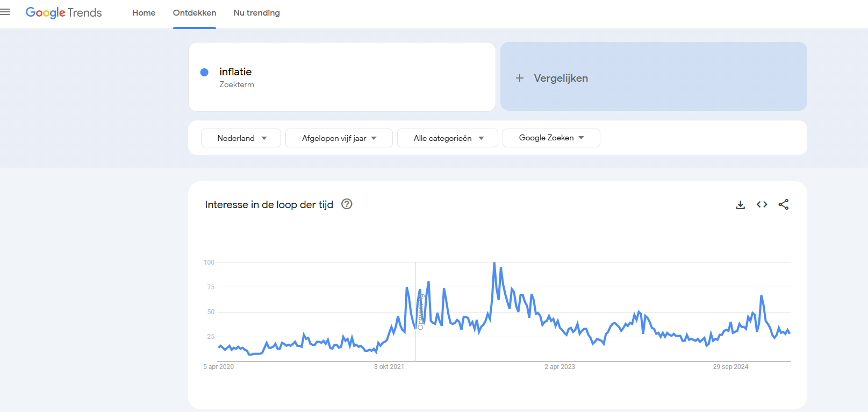Expand the Alle categorieën dropdown
This screenshot has height=412, width=868.
[447, 138]
